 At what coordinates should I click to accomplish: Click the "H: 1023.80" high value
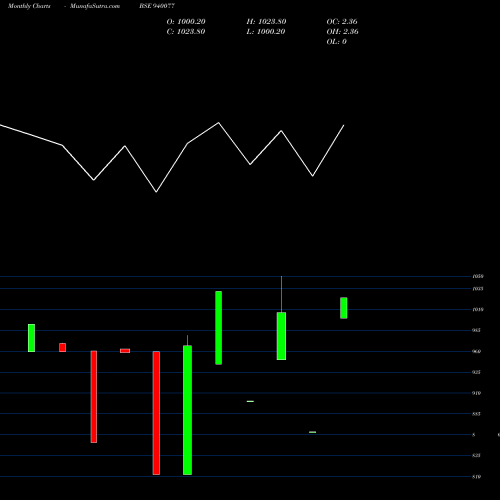tap(266, 22)
